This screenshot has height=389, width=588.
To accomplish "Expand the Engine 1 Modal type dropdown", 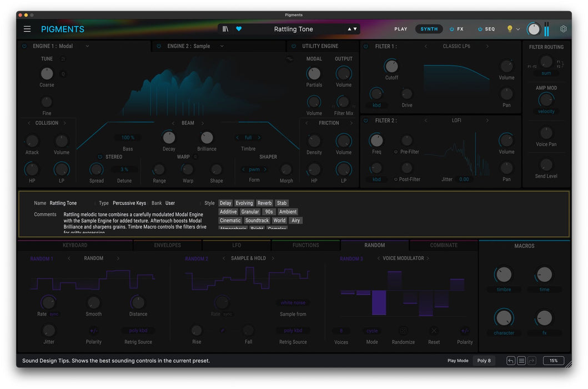I will point(87,46).
